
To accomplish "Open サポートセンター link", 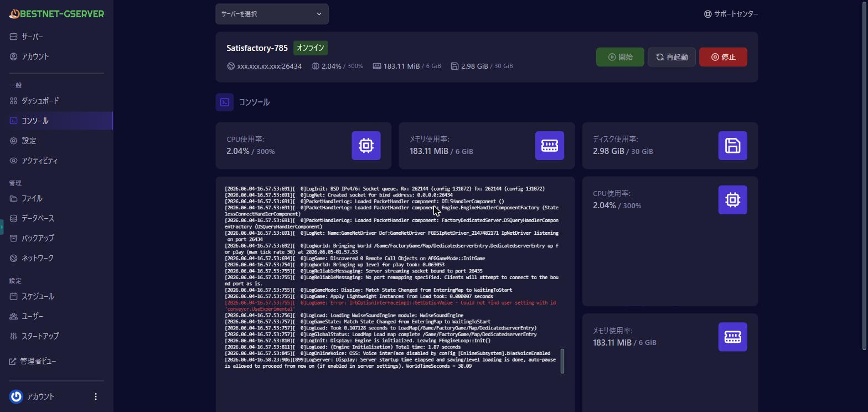I will 731,14.
